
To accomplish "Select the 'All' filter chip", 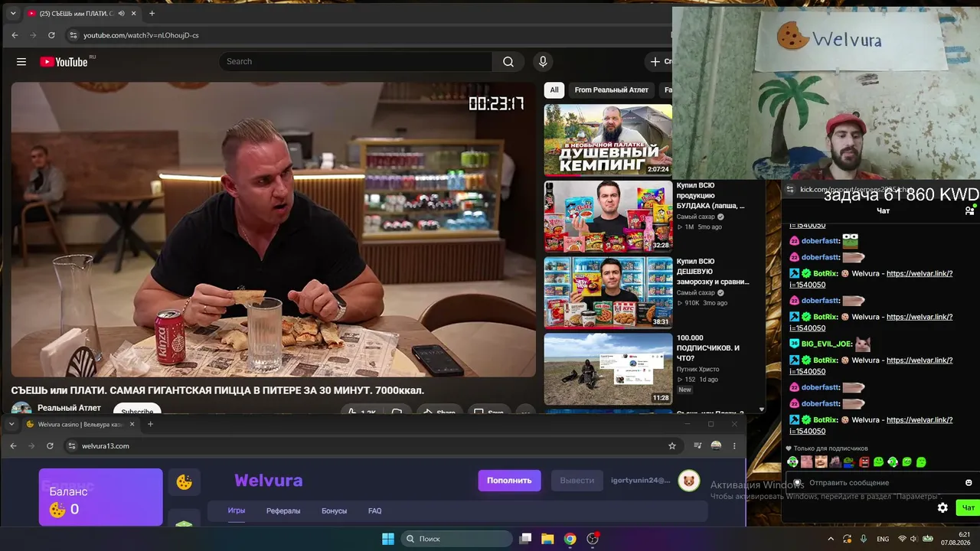I will pos(554,90).
